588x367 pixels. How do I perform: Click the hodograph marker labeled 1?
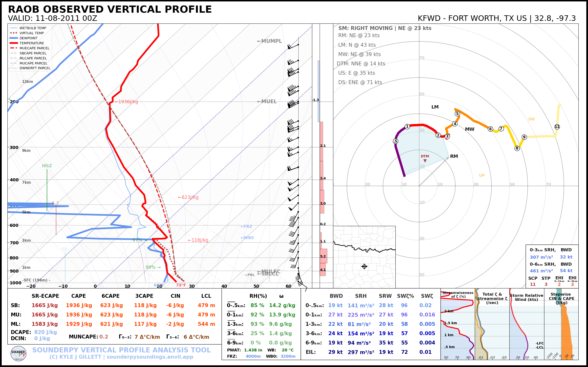click(x=407, y=126)
